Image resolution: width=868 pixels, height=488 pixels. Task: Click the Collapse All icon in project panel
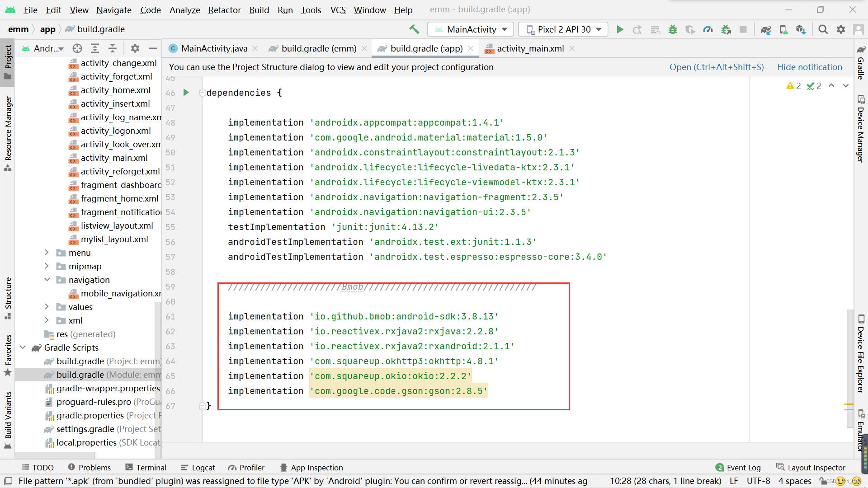(113, 48)
